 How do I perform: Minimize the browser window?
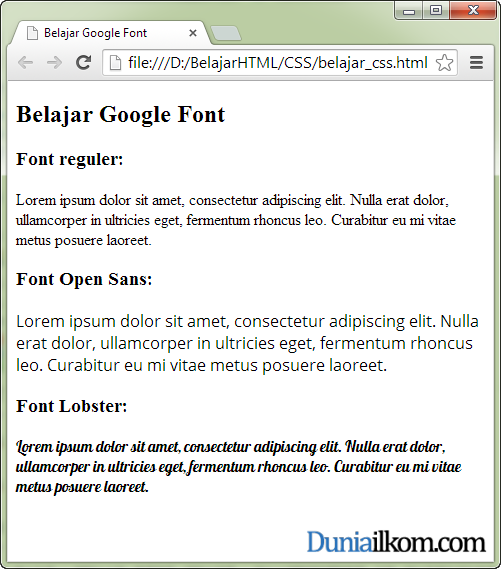[x=409, y=11]
